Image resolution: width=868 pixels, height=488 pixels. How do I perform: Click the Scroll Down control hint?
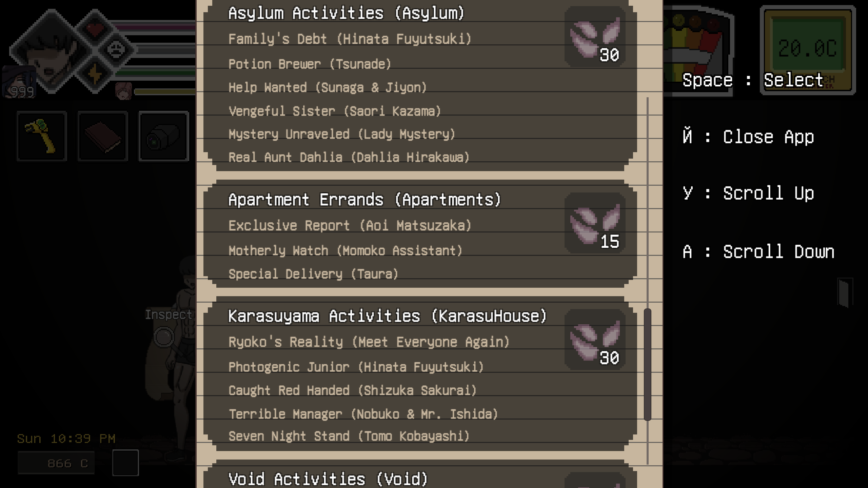click(758, 252)
